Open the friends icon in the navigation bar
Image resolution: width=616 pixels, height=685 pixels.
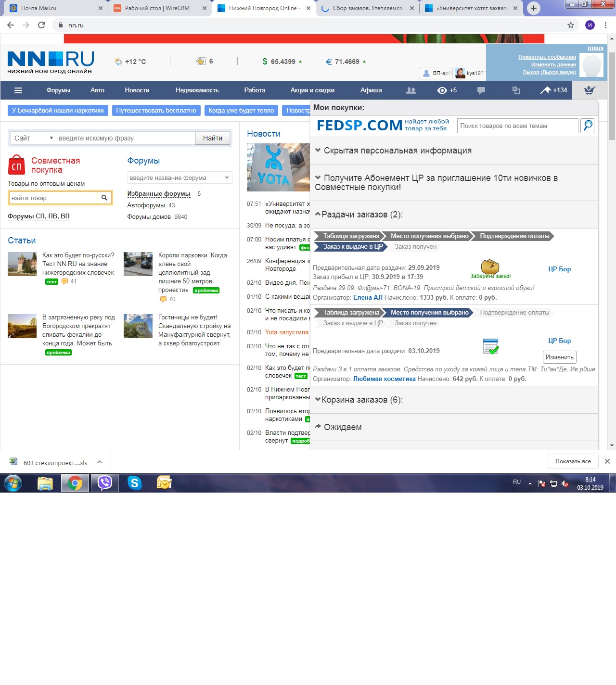(x=411, y=90)
